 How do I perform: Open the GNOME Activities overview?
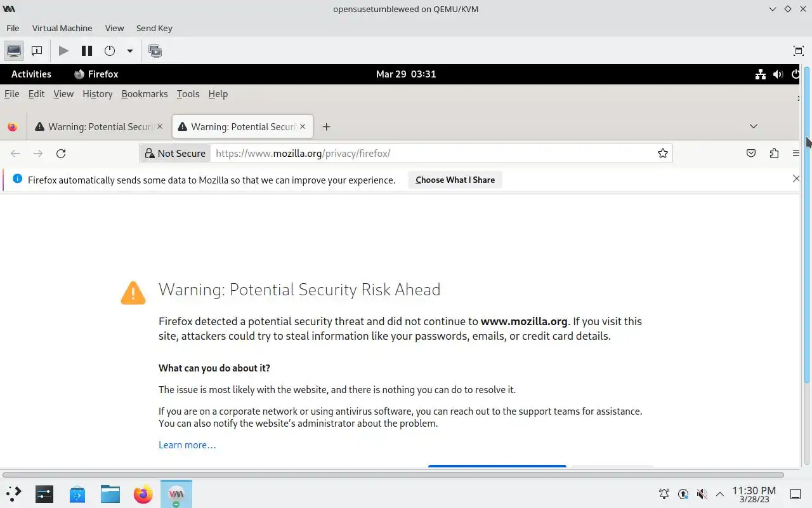coord(31,74)
